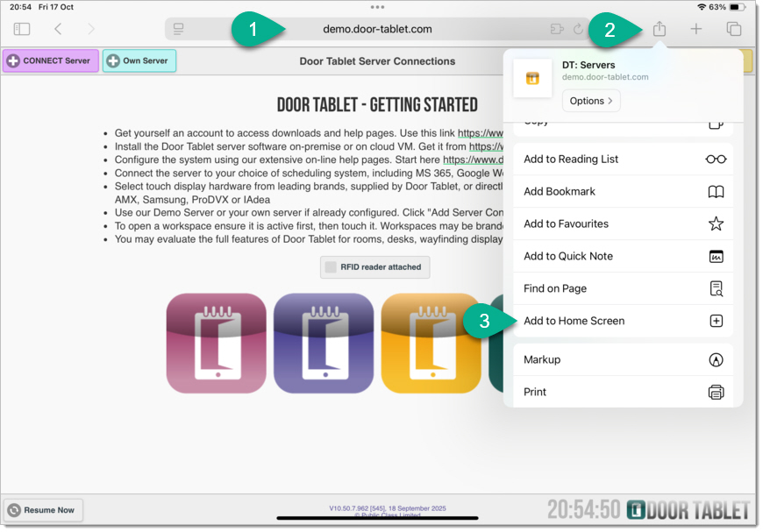Screen dimensions: 763x532
Task: Open the orange Door Tablet workspace icon
Action: pos(431,344)
